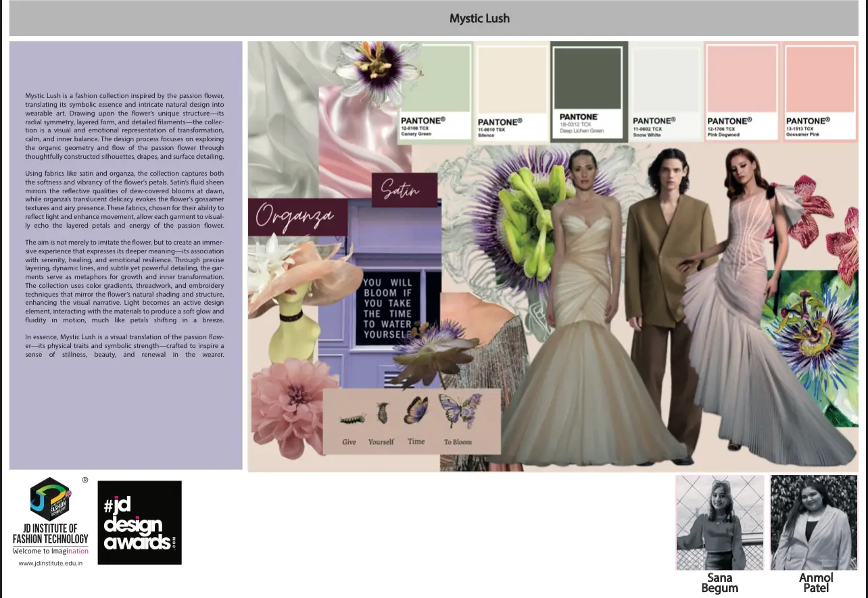Viewport: 868px width, 598px height.
Task: Select the large butterfly above "To Bloom"
Action: click(460, 411)
